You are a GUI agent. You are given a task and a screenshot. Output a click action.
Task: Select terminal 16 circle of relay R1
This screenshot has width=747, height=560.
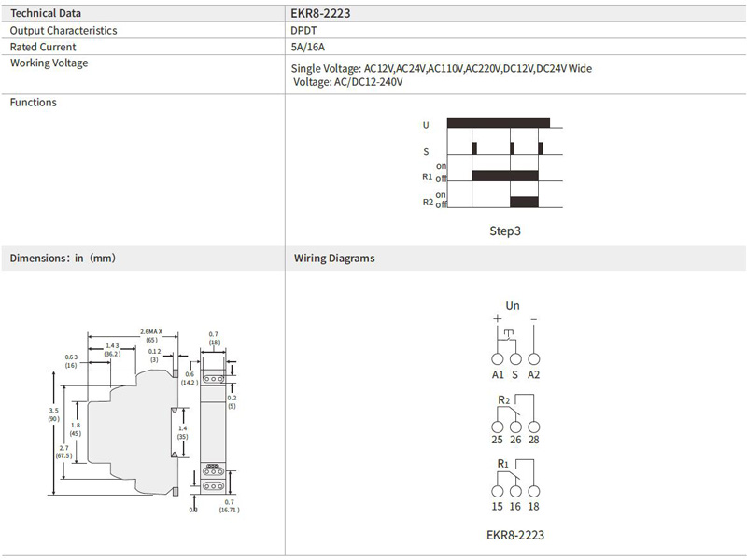point(515,490)
